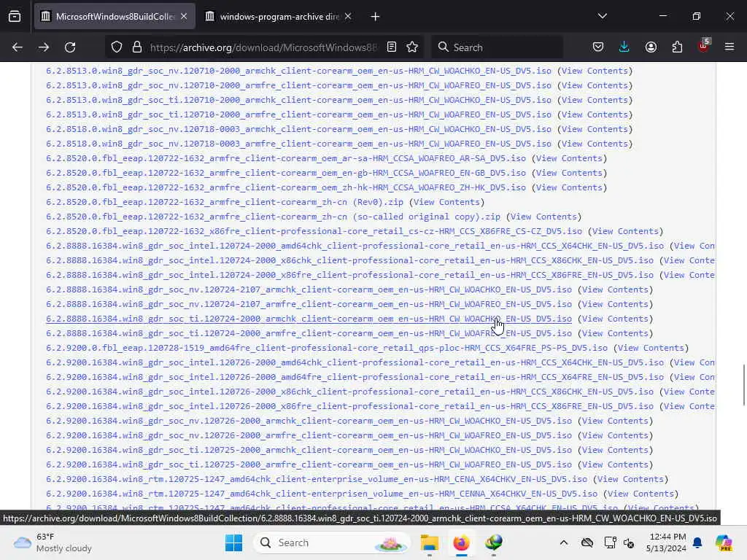Save page to Pocket
Viewport: 747px width, 560px height.
coord(598,47)
